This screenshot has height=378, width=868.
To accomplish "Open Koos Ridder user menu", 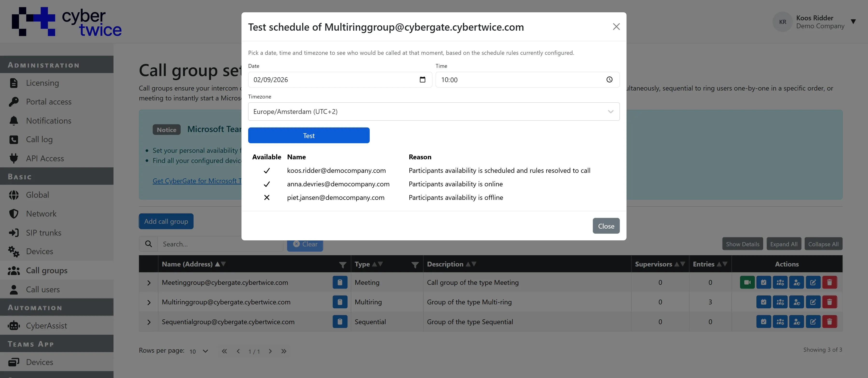I will click(x=815, y=22).
